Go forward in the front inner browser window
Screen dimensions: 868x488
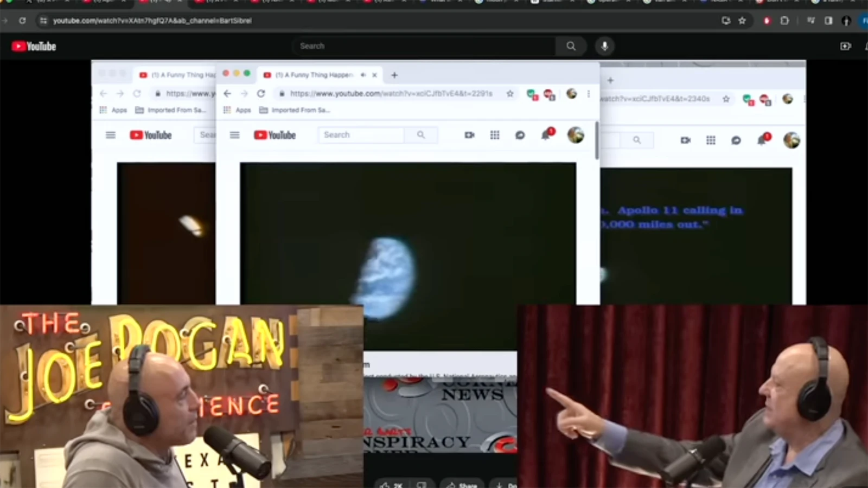(x=244, y=93)
